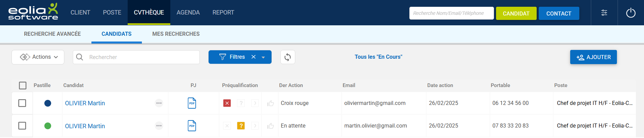Image resolution: width=644 pixels, height=138 pixels.
Task: Click the green pastille of second candidate
Action: 48,126
